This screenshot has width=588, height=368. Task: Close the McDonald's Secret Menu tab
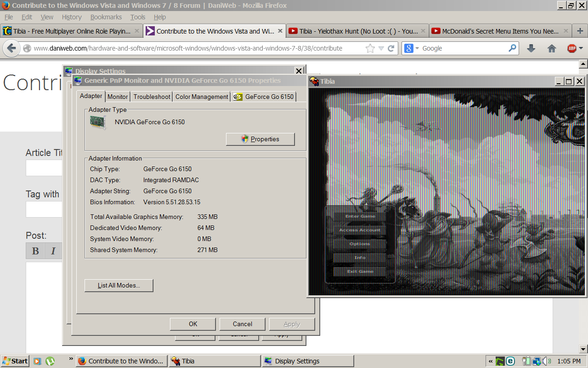[x=565, y=31]
